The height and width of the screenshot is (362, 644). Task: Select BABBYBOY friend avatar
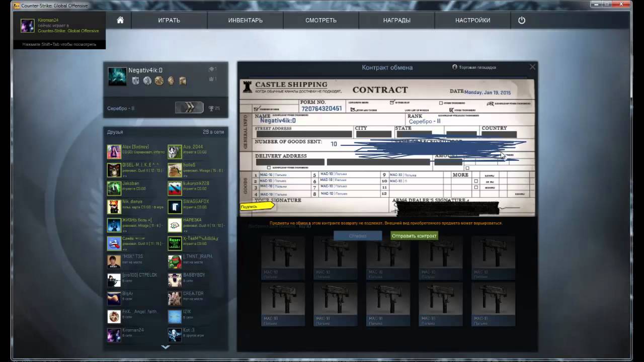pyautogui.click(x=175, y=280)
